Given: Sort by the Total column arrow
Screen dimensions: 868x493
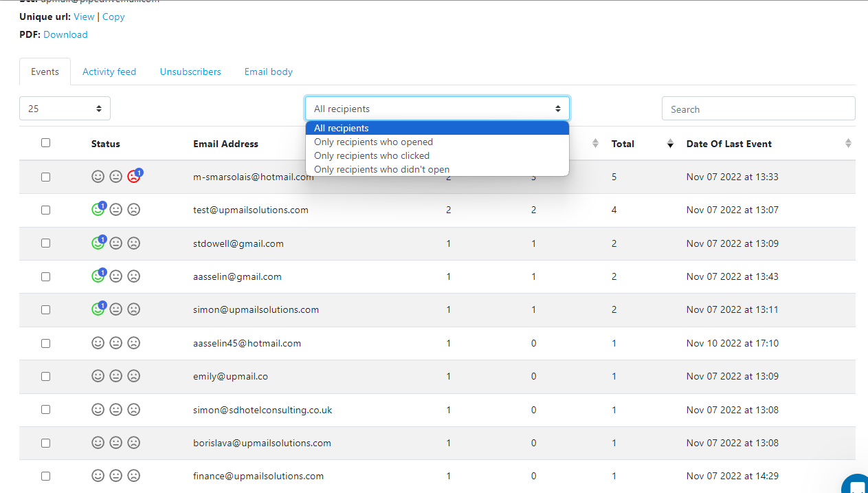Looking at the screenshot, I should 670,144.
